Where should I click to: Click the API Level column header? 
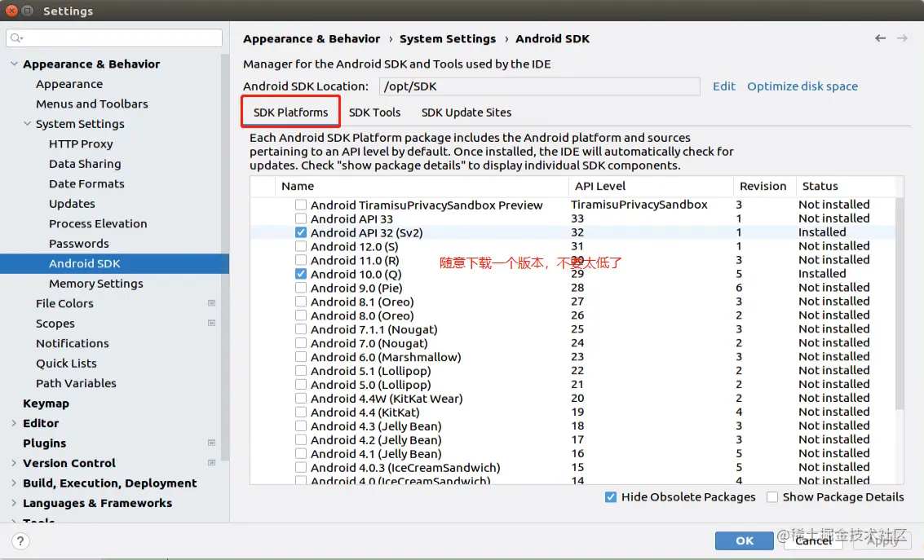[x=651, y=186]
